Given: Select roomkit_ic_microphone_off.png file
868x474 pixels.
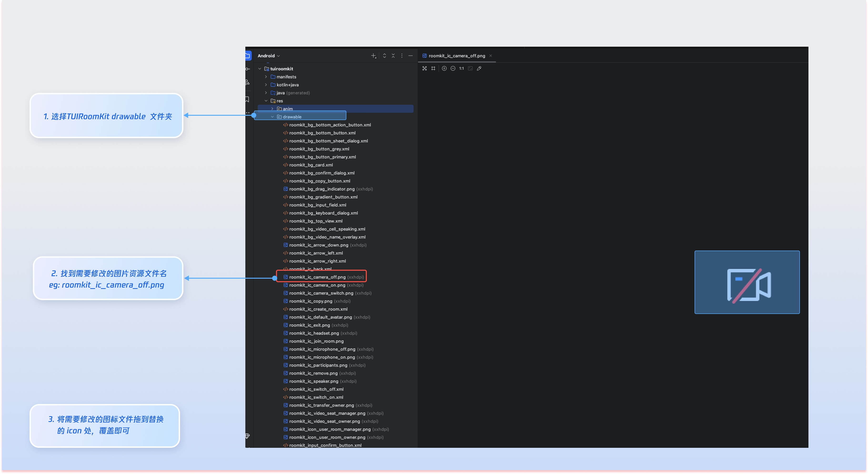Looking at the screenshot, I should coord(322,349).
